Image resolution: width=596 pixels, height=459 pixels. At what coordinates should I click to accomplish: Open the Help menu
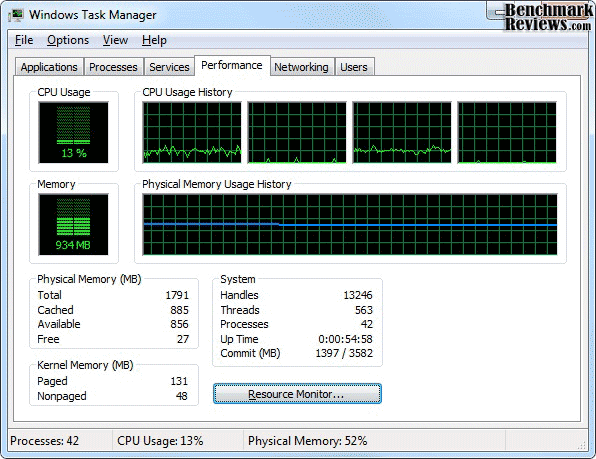point(154,40)
